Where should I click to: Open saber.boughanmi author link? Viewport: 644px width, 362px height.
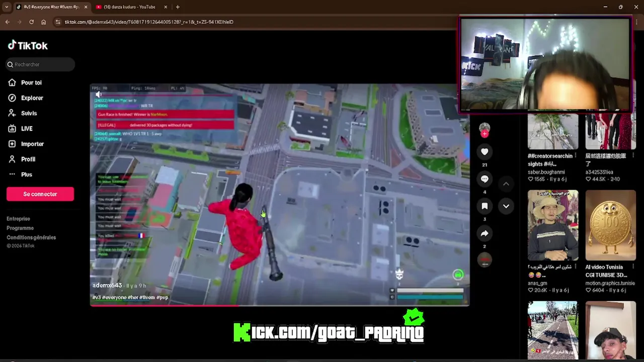(546, 172)
